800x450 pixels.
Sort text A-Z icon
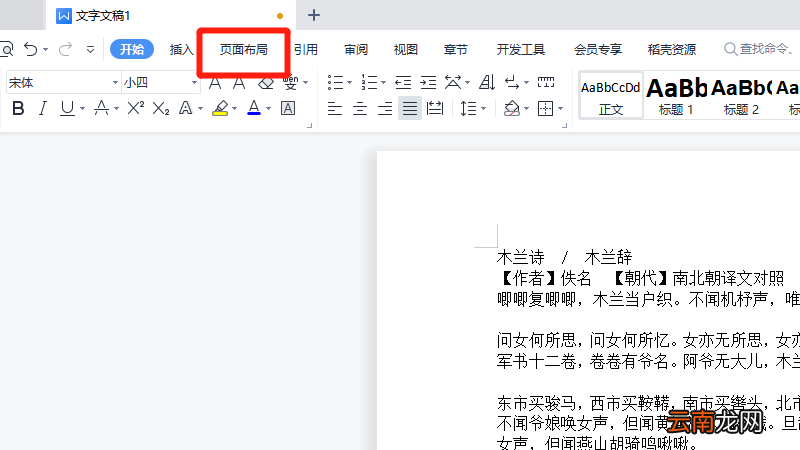(x=487, y=82)
